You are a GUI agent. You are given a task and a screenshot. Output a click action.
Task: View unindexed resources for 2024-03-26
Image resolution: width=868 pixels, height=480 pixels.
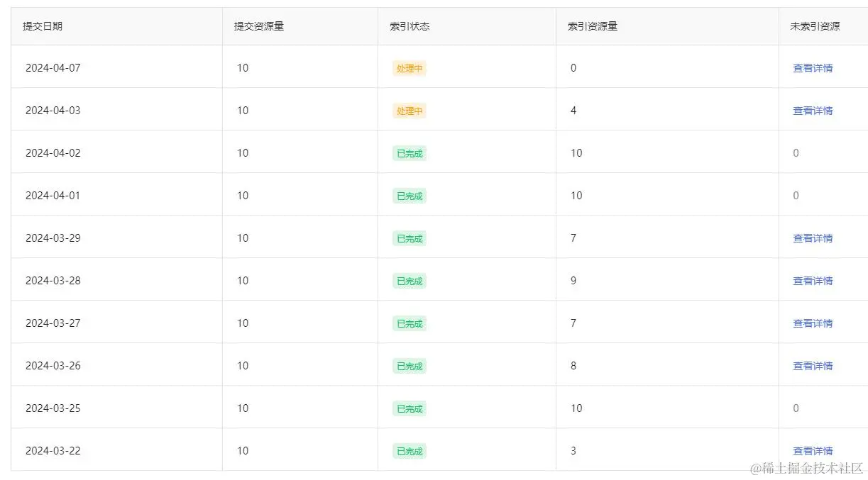[x=812, y=366]
